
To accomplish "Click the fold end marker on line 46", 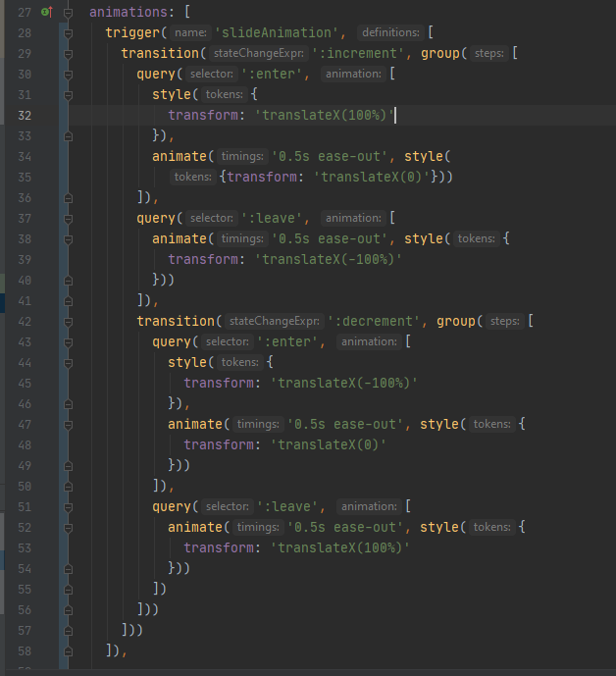I will pyautogui.click(x=68, y=404).
